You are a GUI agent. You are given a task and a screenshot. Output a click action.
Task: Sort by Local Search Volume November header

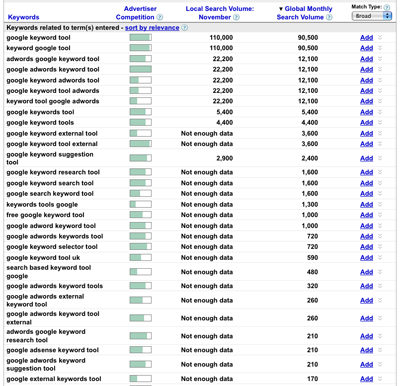pos(220,13)
